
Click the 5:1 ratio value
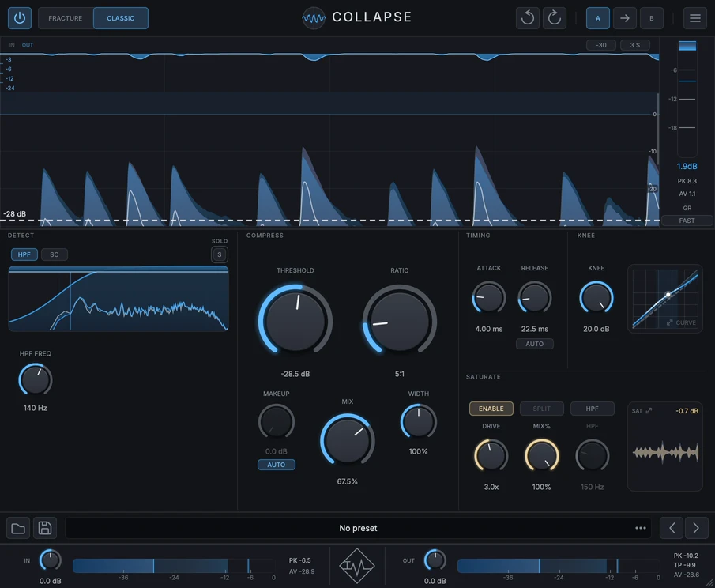tap(400, 374)
